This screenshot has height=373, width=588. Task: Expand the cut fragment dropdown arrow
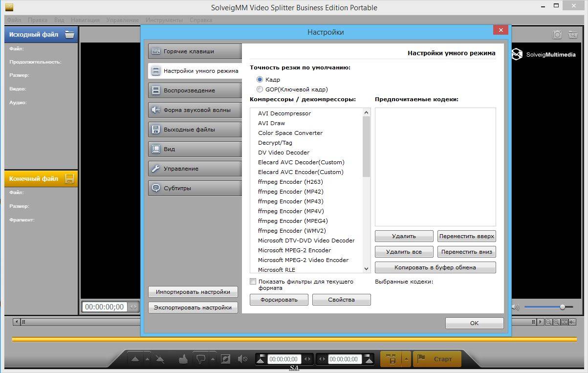click(213, 359)
